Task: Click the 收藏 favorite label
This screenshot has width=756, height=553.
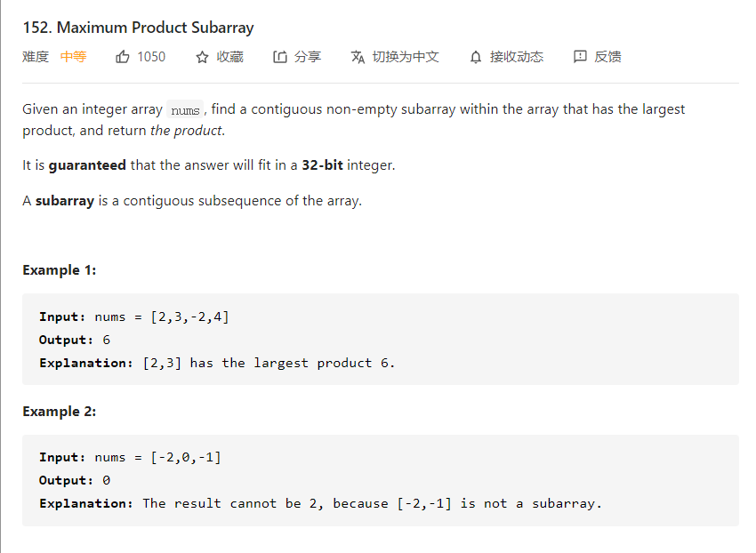Action: click(x=229, y=57)
